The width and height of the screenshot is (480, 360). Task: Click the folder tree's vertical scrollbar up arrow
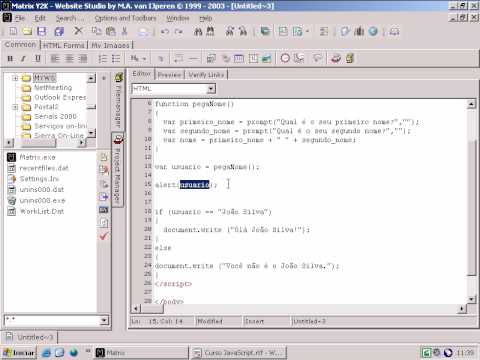tap(91, 78)
